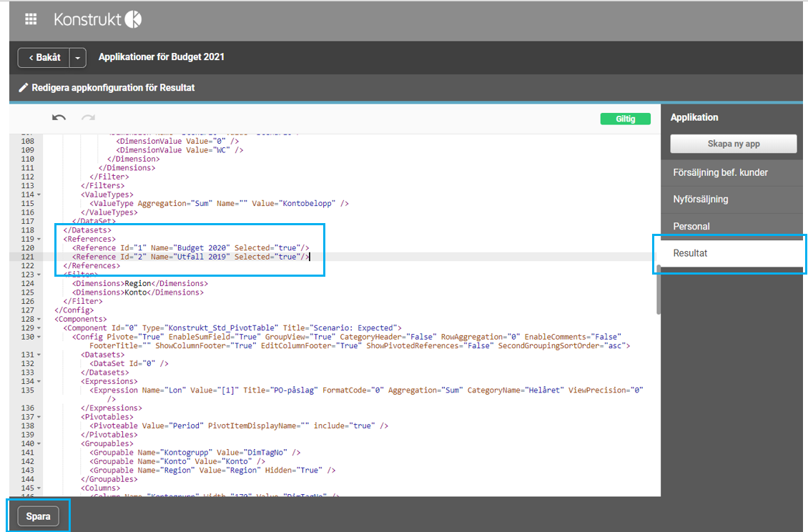Fold the Components section at line 128
Viewport: 808px width, 532px height.
click(39, 319)
